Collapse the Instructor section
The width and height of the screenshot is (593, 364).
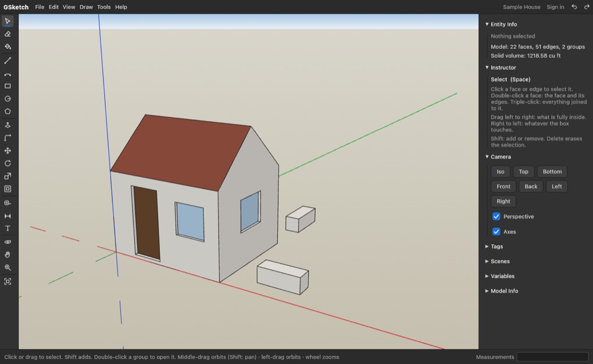coord(501,67)
